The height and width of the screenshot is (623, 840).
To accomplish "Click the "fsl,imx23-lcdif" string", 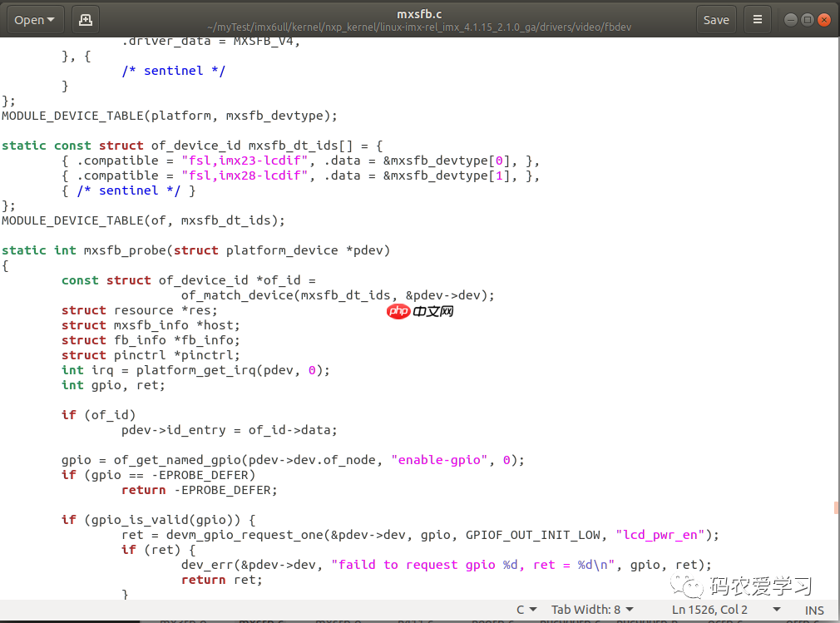I will (x=245, y=161).
